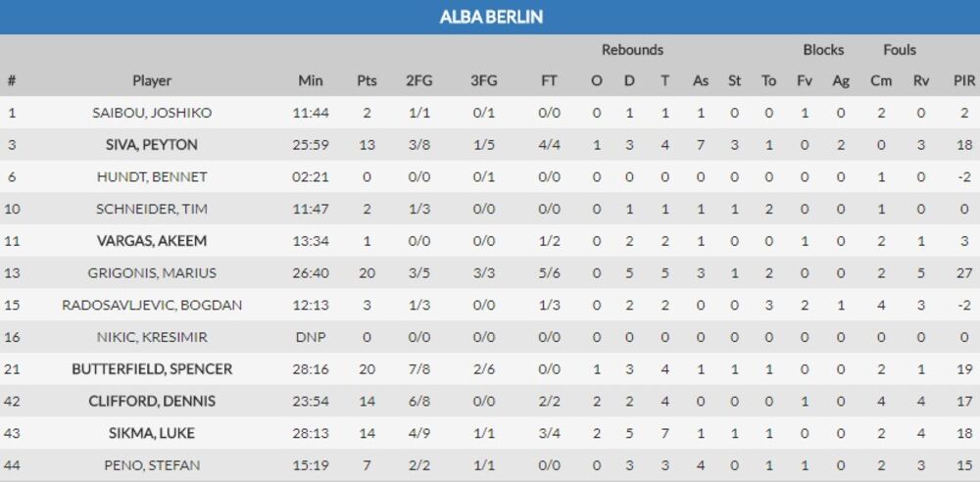Select PENO, STEFAN in the table
Screen dimensions: 980x482
pos(152,465)
